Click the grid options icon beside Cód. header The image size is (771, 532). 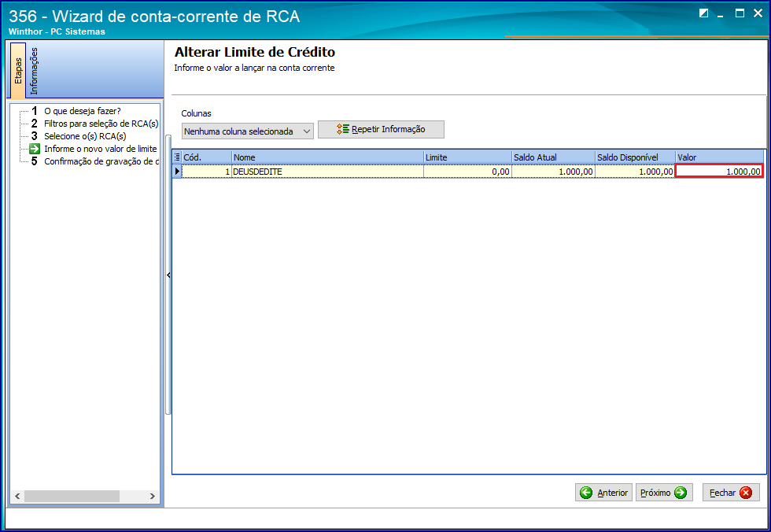tap(177, 157)
